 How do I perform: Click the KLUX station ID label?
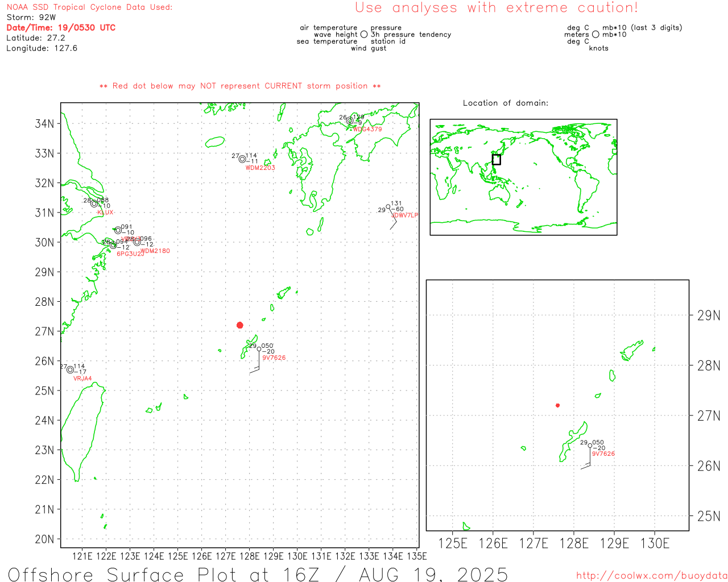pos(105,213)
